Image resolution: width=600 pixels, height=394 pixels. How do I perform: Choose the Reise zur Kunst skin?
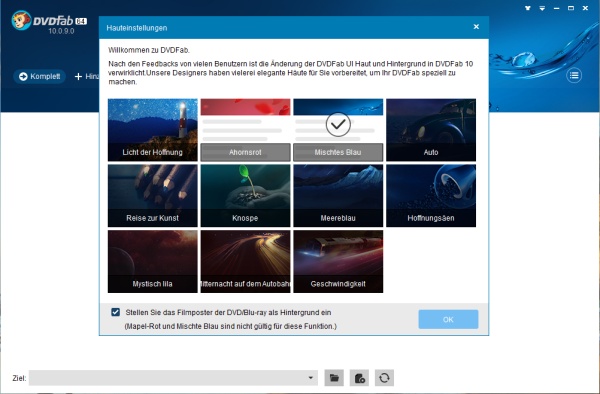(x=153, y=196)
